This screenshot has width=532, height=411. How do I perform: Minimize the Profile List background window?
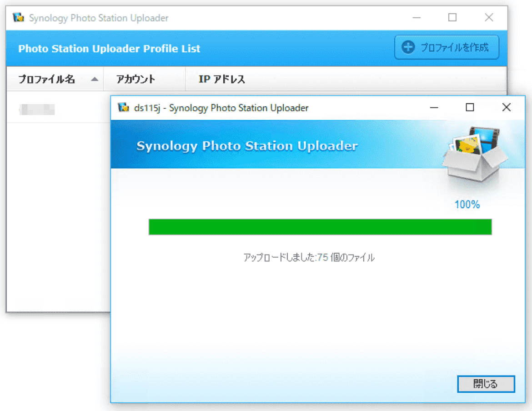click(x=417, y=17)
